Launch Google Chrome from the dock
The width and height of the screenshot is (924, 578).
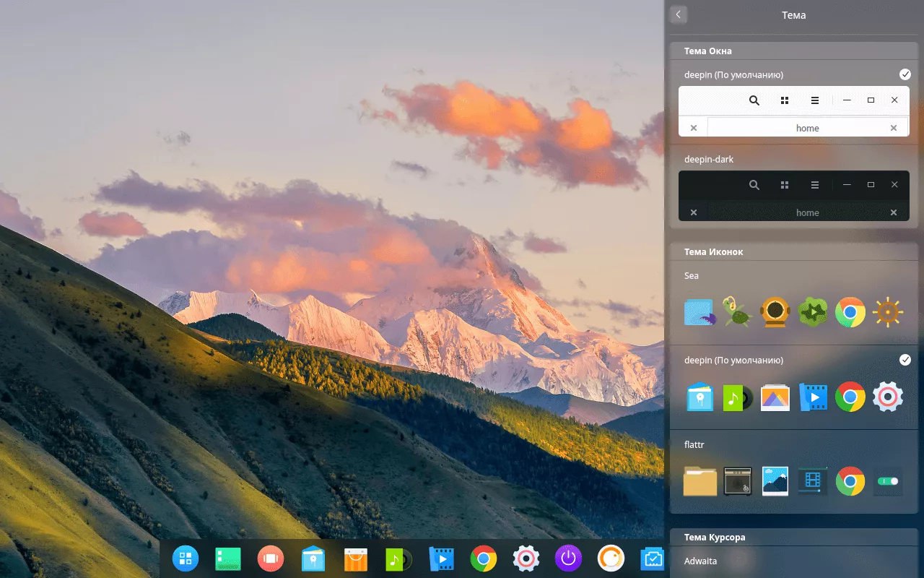click(484, 558)
